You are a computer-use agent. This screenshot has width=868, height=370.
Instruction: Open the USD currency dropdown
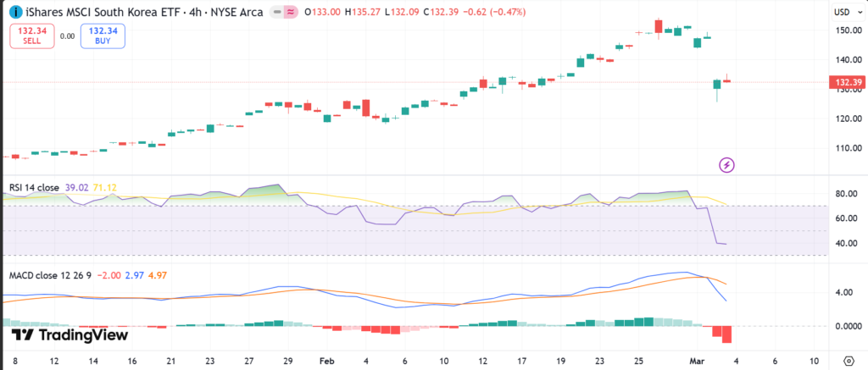click(x=842, y=13)
